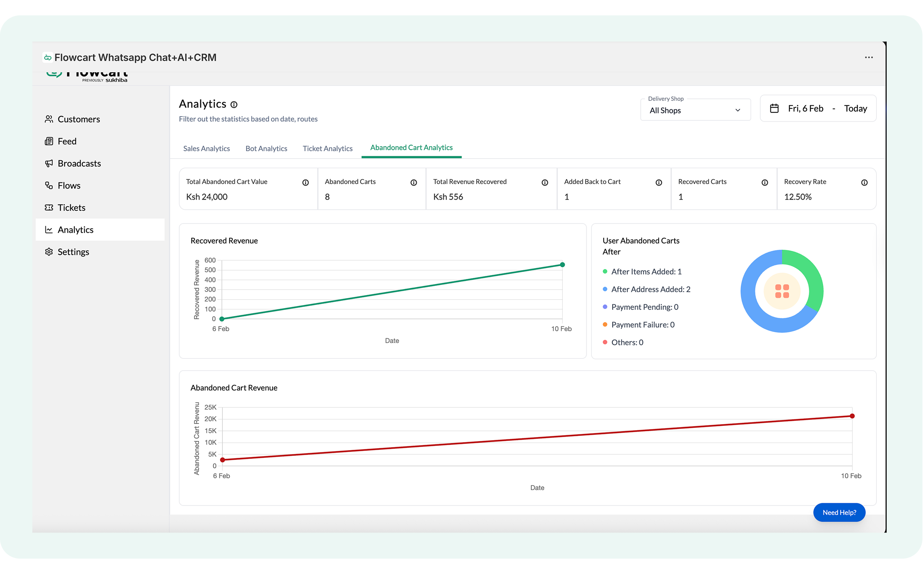This screenshot has height=574, width=924.
Task: Click info icon on Abandoned Carts card
Action: point(413,183)
